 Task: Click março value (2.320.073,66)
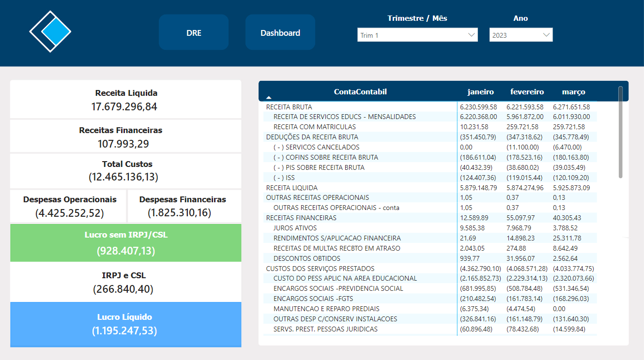click(573, 278)
